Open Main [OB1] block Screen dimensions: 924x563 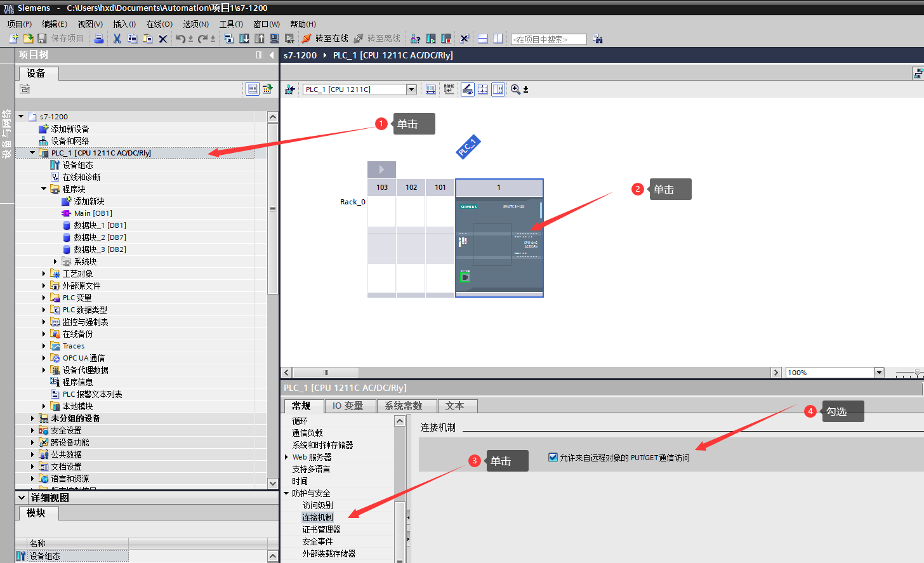[x=93, y=213]
